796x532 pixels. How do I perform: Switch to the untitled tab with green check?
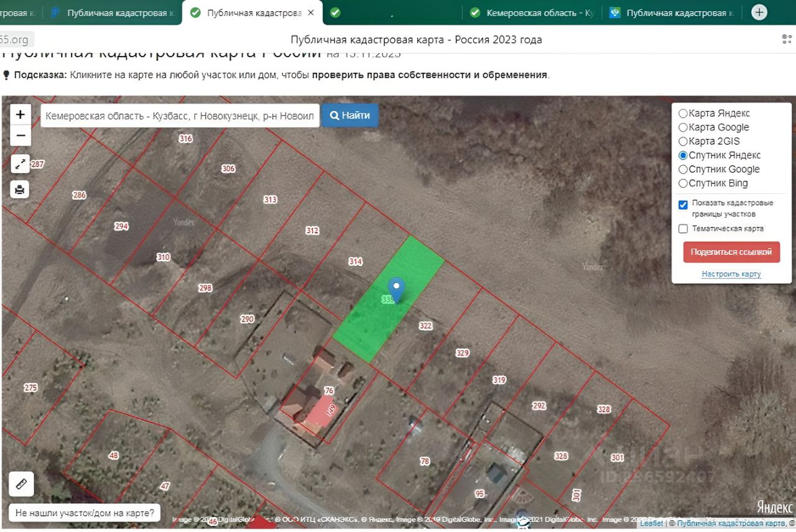pyautogui.click(x=392, y=12)
